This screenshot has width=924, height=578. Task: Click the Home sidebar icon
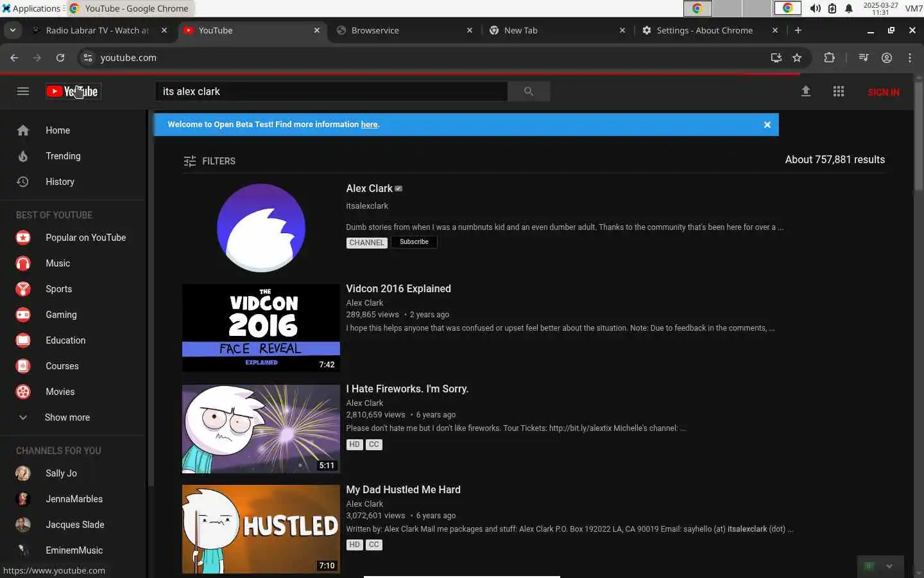point(23,130)
